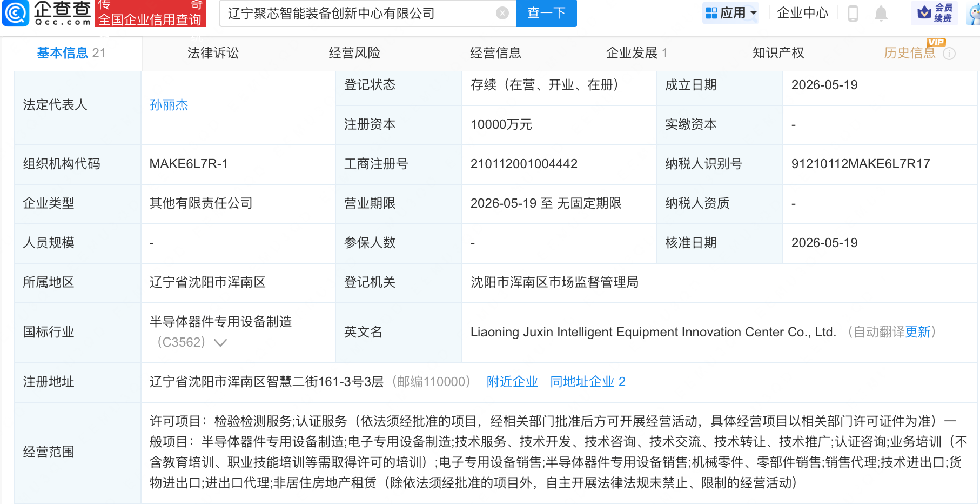
Task: Click the Qcc logo icon
Action: point(16,13)
